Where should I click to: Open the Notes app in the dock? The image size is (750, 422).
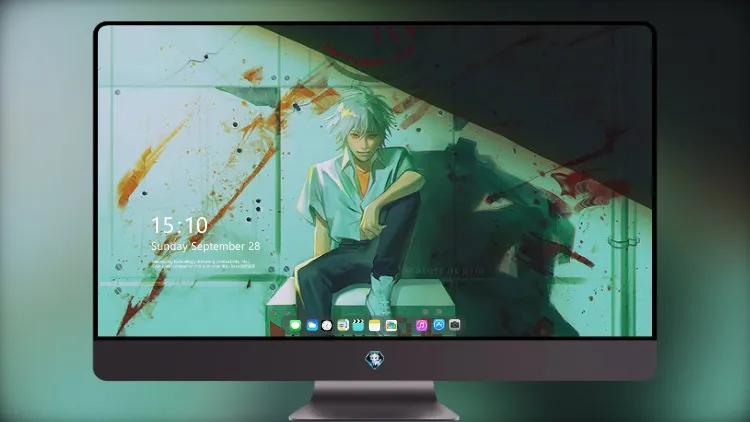click(x=374, y=325)
